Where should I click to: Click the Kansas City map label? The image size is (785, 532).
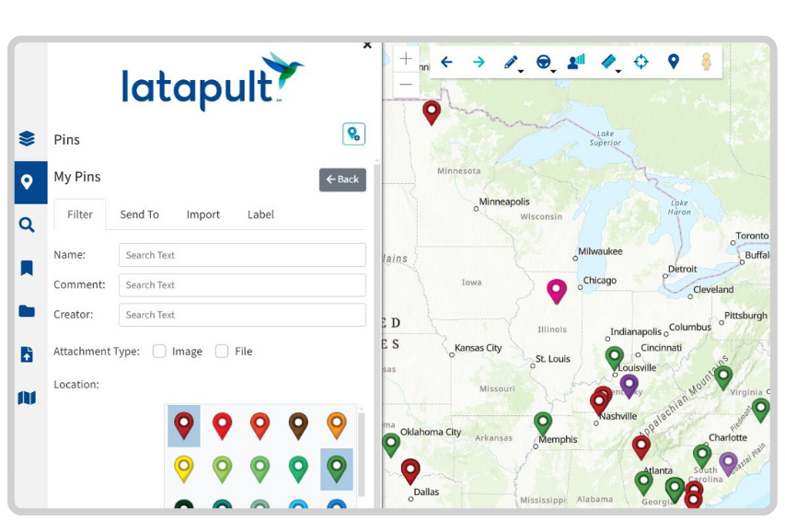[x=479, y=348]
